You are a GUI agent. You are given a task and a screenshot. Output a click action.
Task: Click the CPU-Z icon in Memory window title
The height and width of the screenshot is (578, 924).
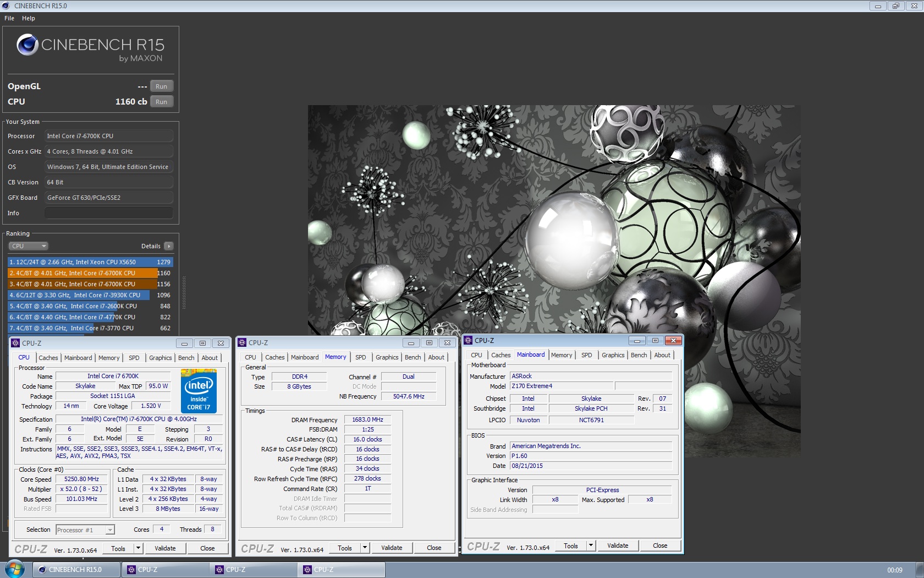[242, 342]
